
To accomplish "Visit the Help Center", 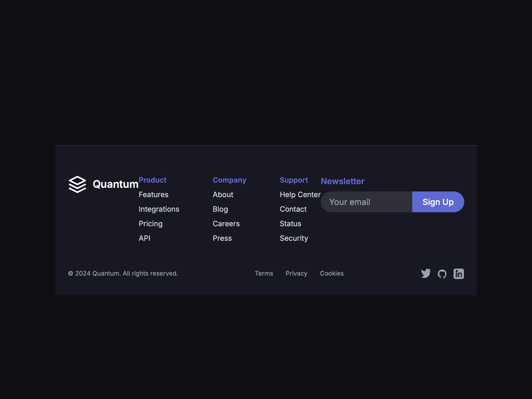I will [300, 194].
